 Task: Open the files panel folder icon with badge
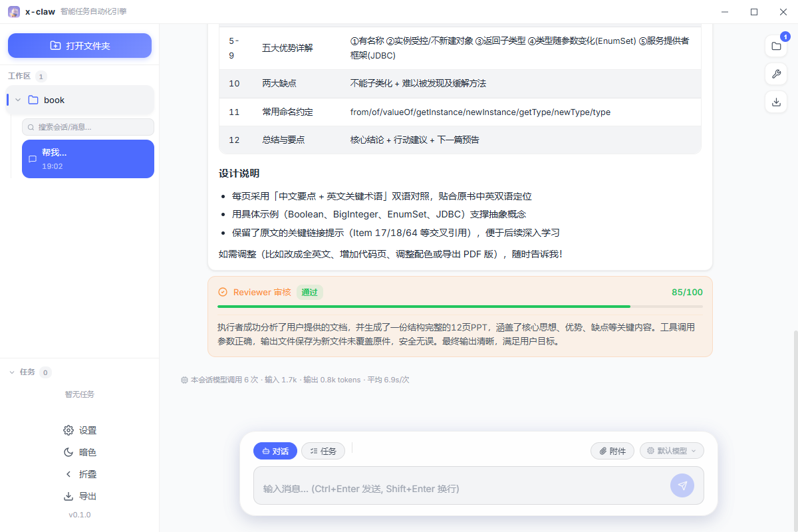point(776,46)
